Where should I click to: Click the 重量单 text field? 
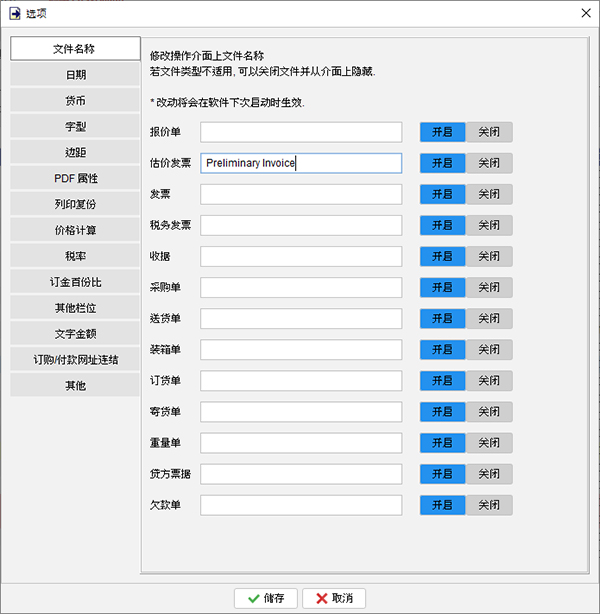click(301, 443)
